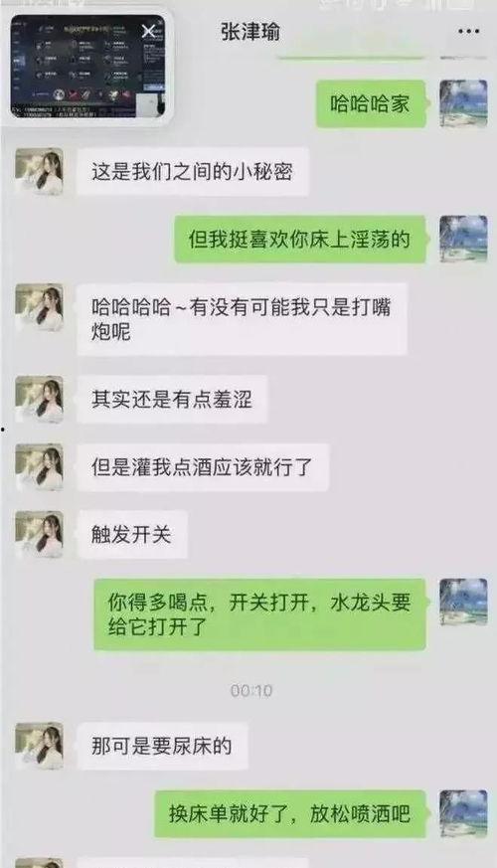497x868 pixels.
Task: Select the 其实还是有点羞涩 message bubble
Action: [x=172, y=399]
